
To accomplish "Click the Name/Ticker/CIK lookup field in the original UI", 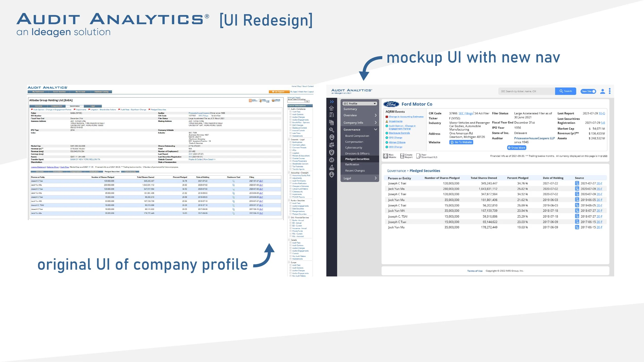I will pos(296,101).
